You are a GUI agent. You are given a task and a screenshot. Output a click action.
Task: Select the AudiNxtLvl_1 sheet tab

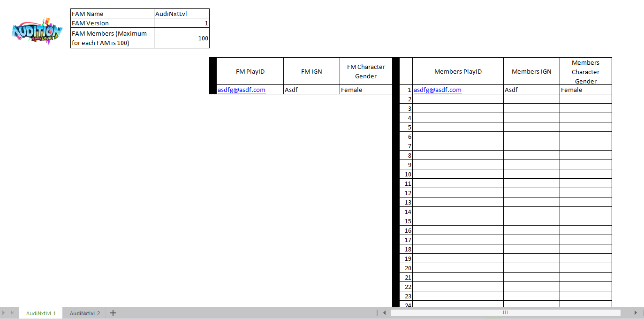click(41, 313)
